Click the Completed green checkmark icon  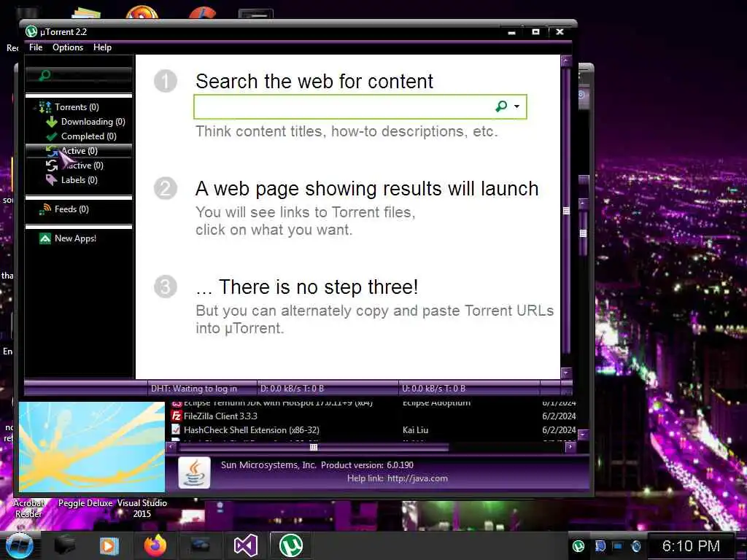pyautogui.click(x=52, y=136)
